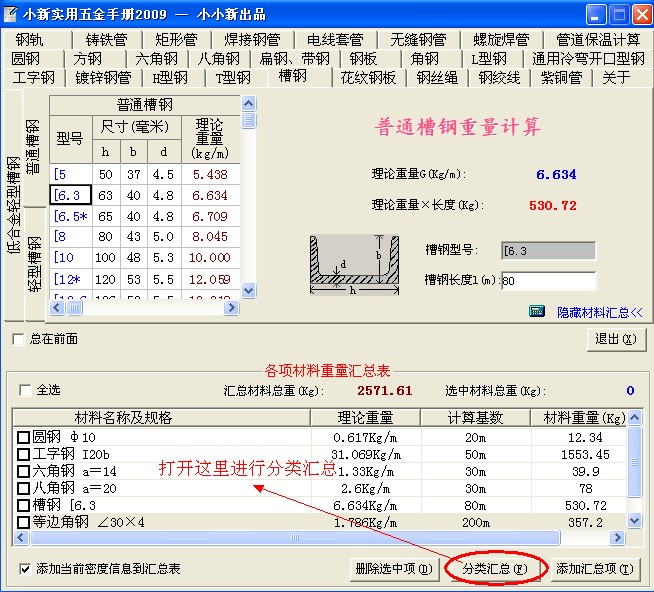Select the [12* model row
The width and height of the screenshot is (654, 592).
point(144,279)
